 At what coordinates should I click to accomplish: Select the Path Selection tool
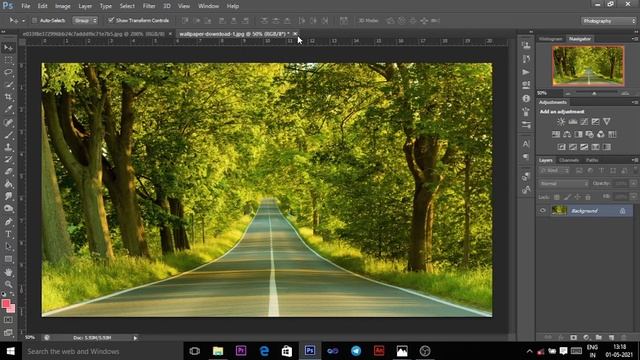(8, 247)
